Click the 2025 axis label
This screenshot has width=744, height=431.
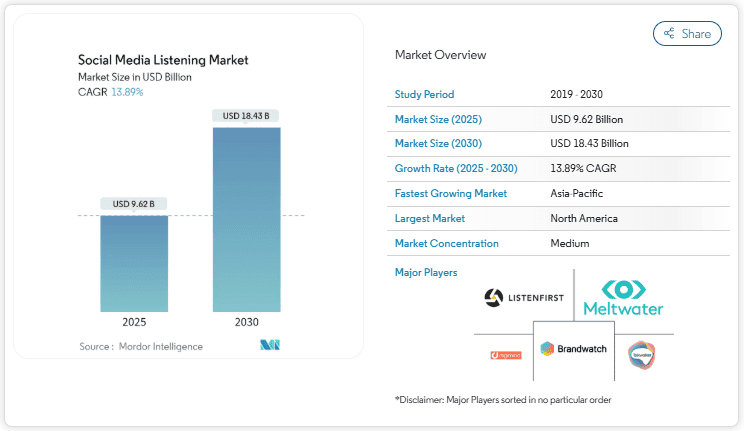[x=134, y=322]
